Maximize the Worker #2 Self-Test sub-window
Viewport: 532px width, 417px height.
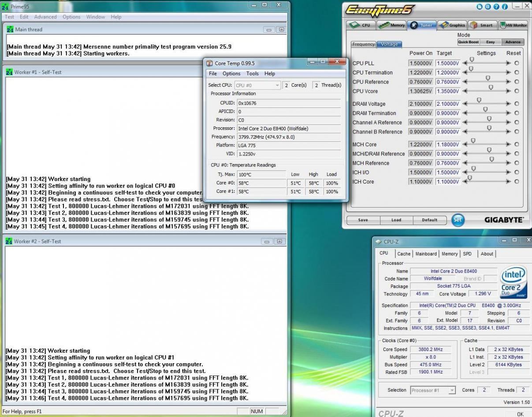point(280,241)
